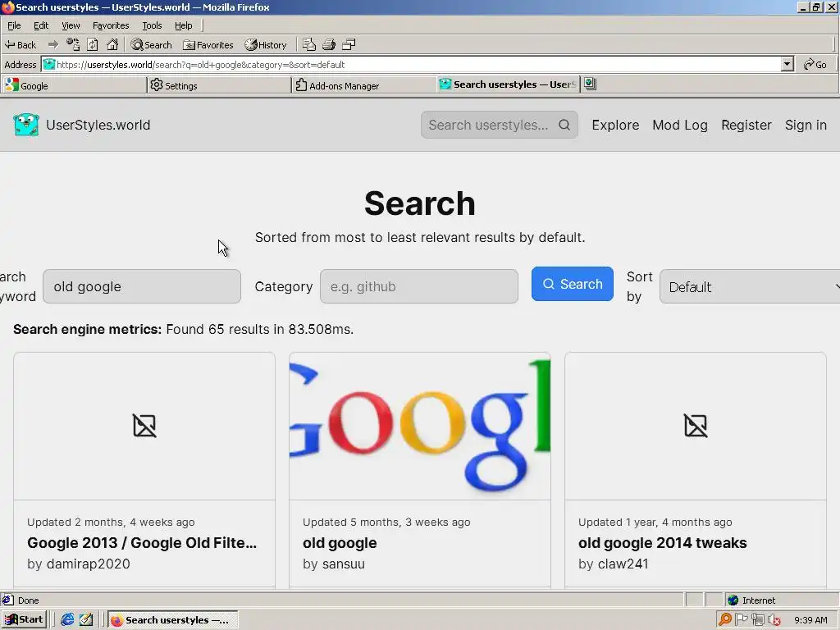This screenshot has height=630, width=840.
Task: Launch Internet Explorer from quick launch
Action: coord(67,620)
